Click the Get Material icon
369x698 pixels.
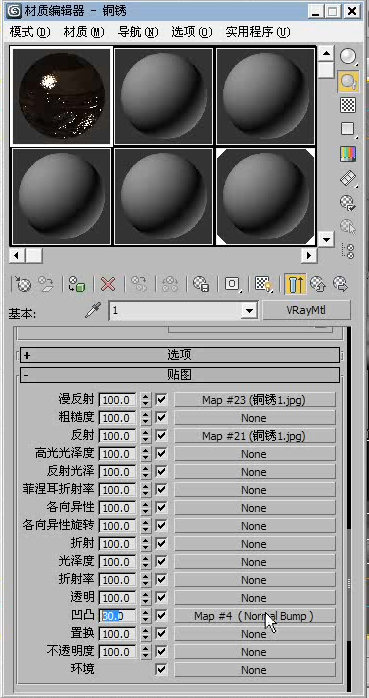23,284
